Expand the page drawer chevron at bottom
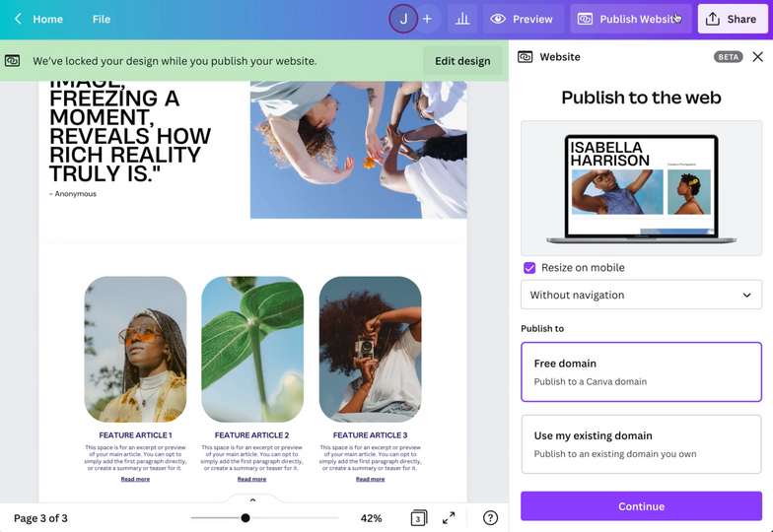 pyautogui.click(x=252, y=500)
